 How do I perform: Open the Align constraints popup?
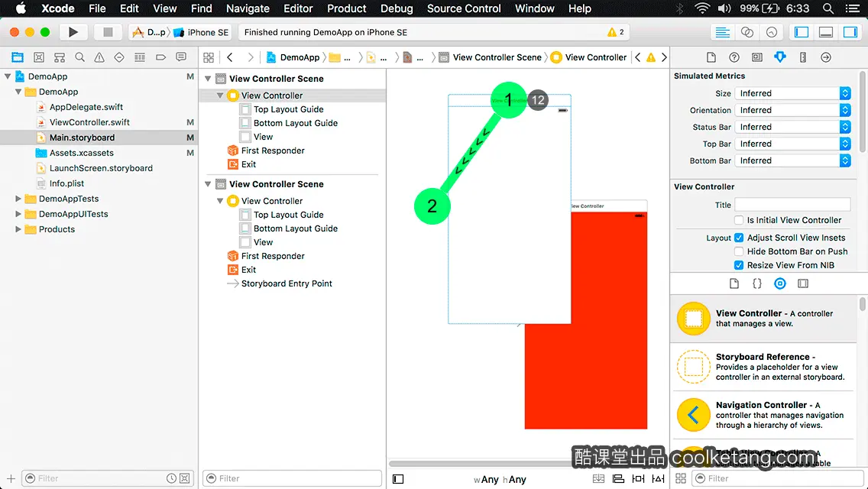[618, 479]
